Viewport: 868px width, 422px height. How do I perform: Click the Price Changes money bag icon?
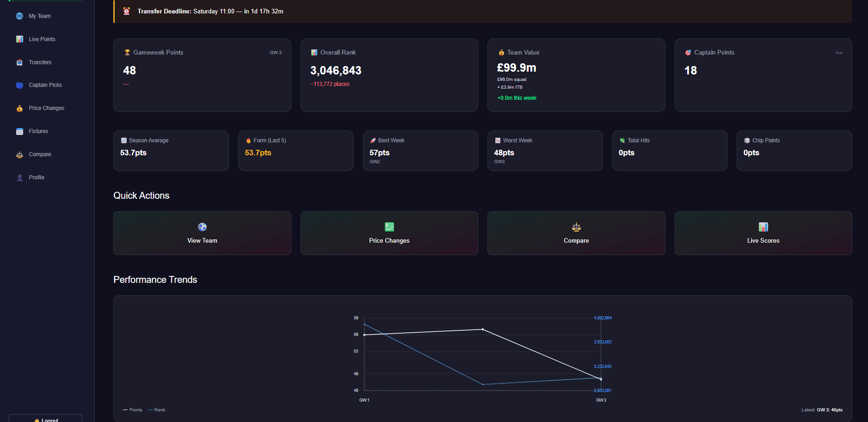click(x=19, y=108)
